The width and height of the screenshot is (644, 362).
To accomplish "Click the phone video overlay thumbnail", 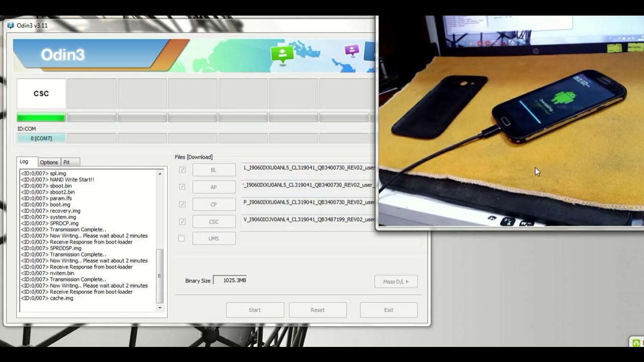I will tap(511, 121).
